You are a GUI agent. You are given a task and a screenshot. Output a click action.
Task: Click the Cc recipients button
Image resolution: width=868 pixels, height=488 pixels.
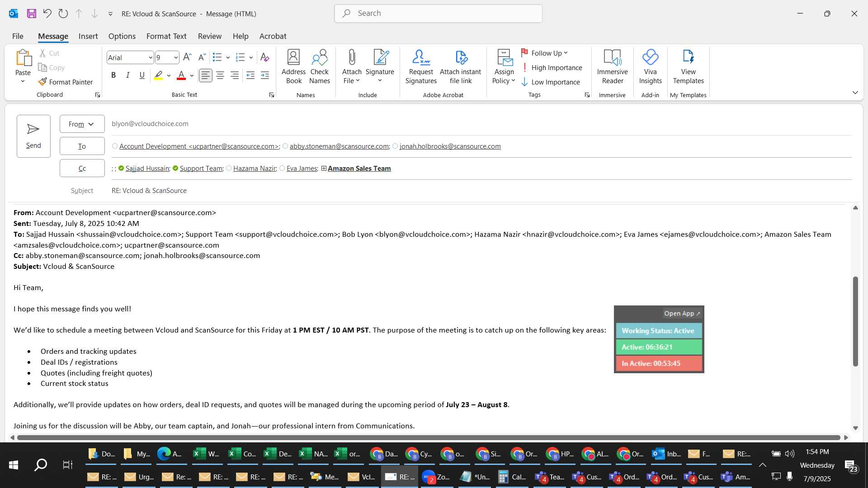click(x=82, y=168)
